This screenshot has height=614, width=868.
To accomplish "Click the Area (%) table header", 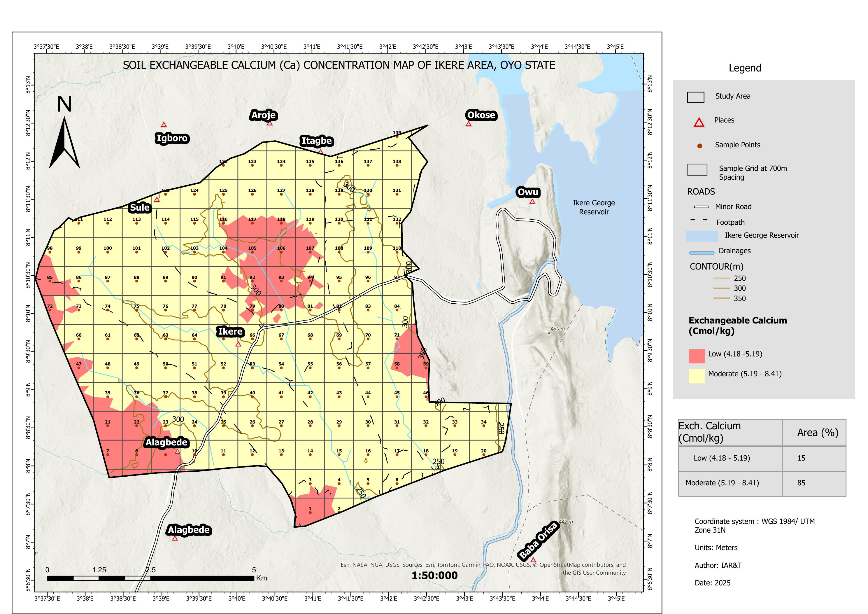I will (x=817, y=432).
